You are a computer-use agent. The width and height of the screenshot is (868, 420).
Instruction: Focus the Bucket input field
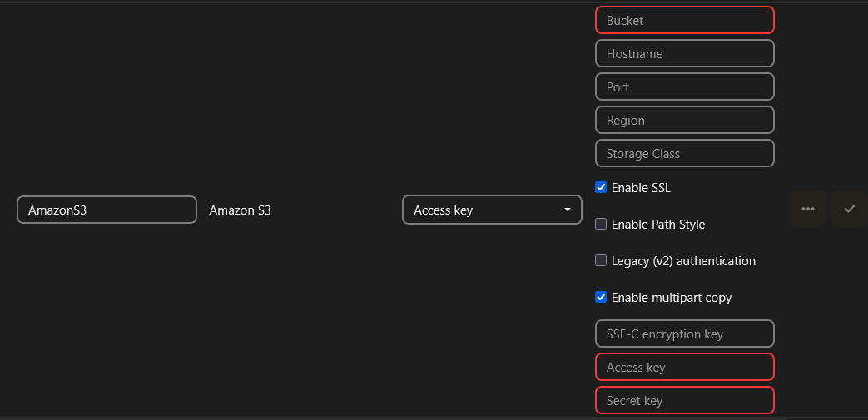[x=684, y=20]
